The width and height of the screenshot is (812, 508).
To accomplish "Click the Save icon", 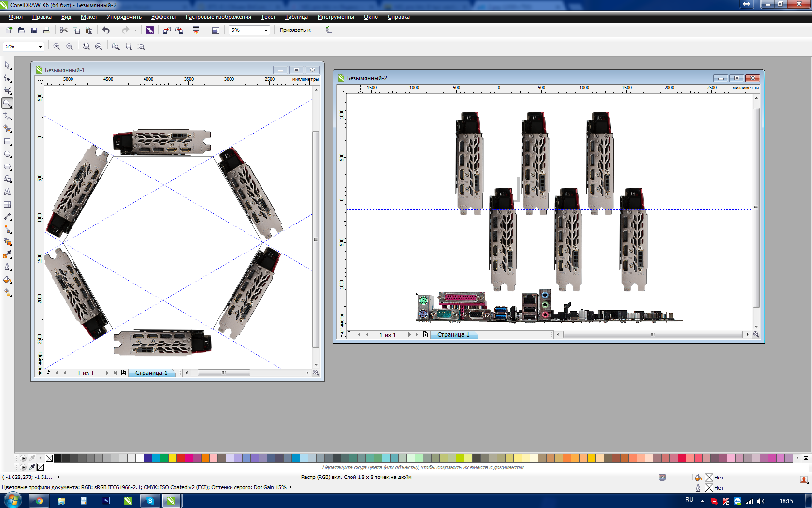I will coord(34,30).
